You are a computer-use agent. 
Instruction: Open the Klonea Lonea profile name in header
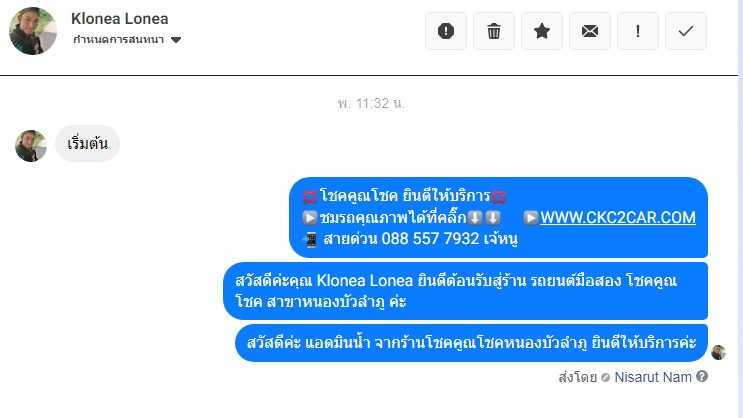pos(119,18)
